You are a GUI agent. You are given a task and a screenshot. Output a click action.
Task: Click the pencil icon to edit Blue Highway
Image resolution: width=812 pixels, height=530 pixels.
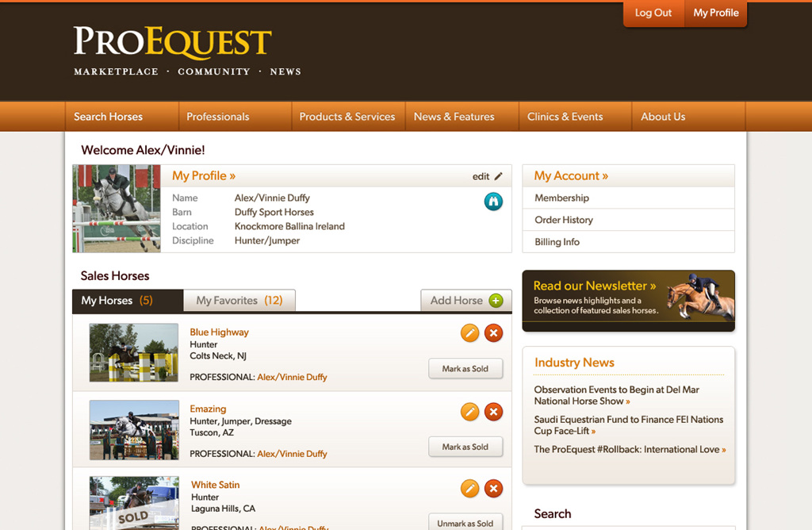469,332
